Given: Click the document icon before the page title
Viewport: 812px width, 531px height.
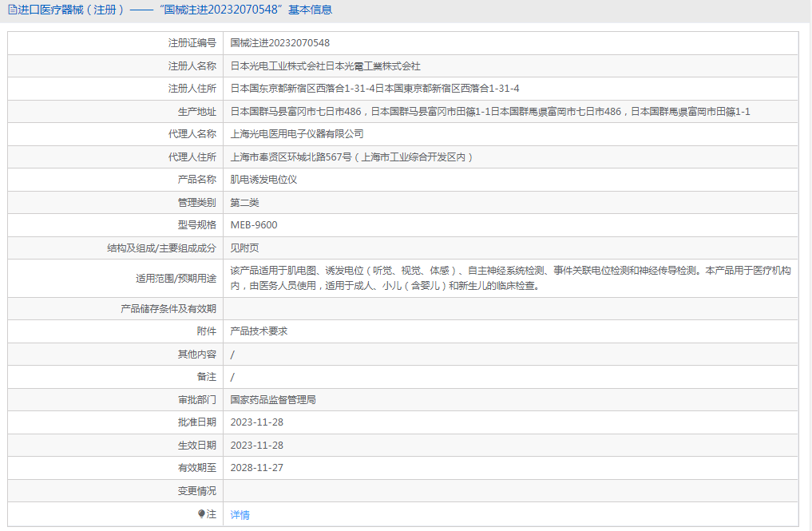Looking at the screenshot, I should click(13, 10).
